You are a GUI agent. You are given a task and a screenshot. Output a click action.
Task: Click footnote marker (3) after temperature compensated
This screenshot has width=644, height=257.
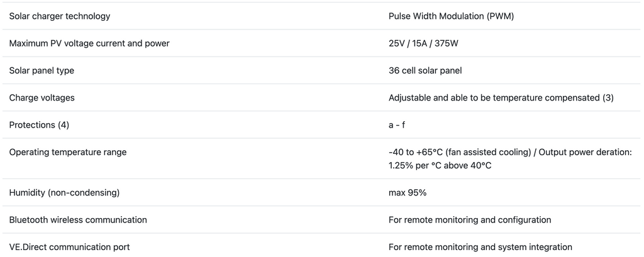(608, 97)
